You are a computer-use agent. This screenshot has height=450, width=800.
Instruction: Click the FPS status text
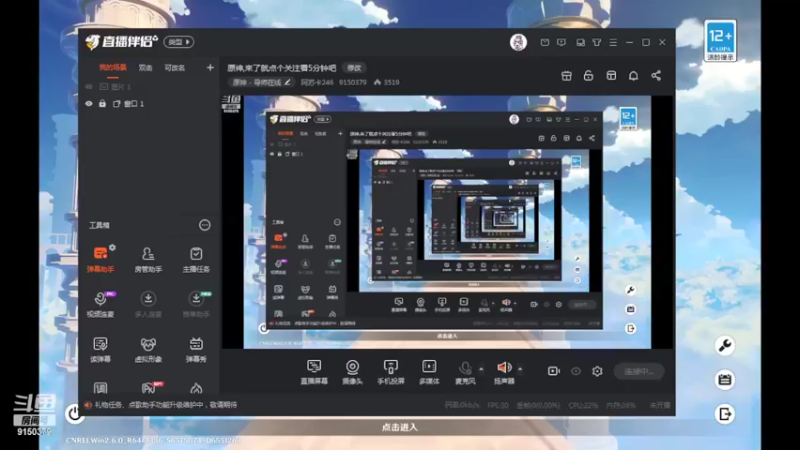pyautogui.click(x=498, y=405)
